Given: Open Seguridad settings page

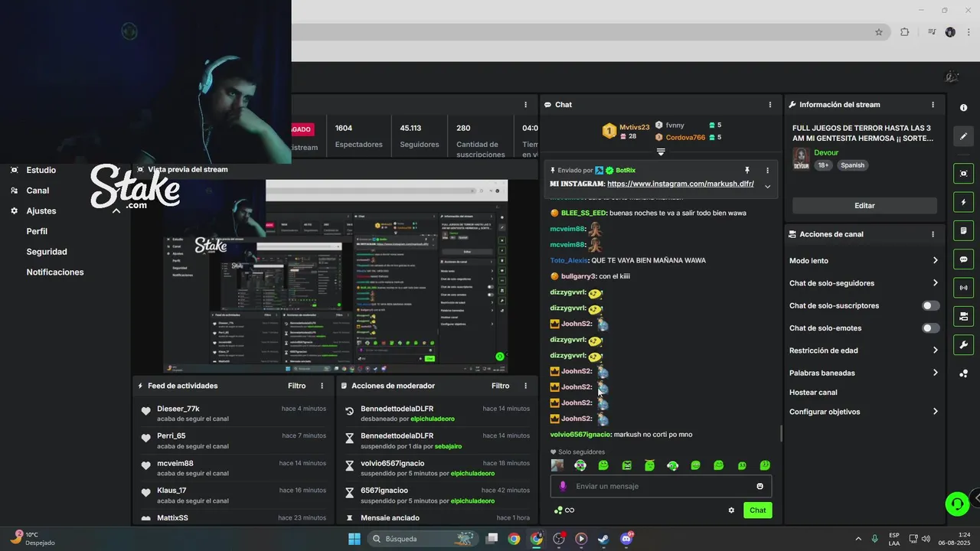Looking at the screenshot, I should point(47,252).
